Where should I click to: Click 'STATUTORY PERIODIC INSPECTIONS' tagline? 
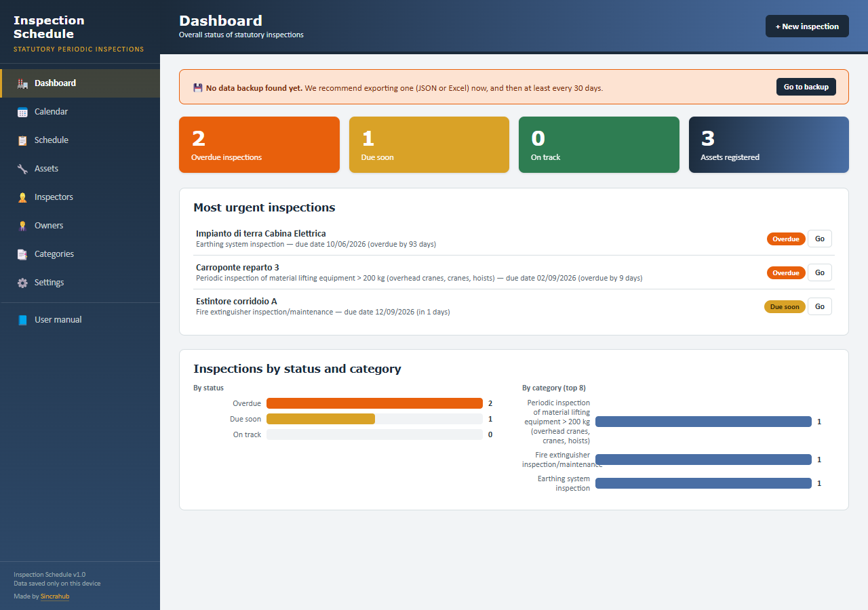tap(79, 49)
